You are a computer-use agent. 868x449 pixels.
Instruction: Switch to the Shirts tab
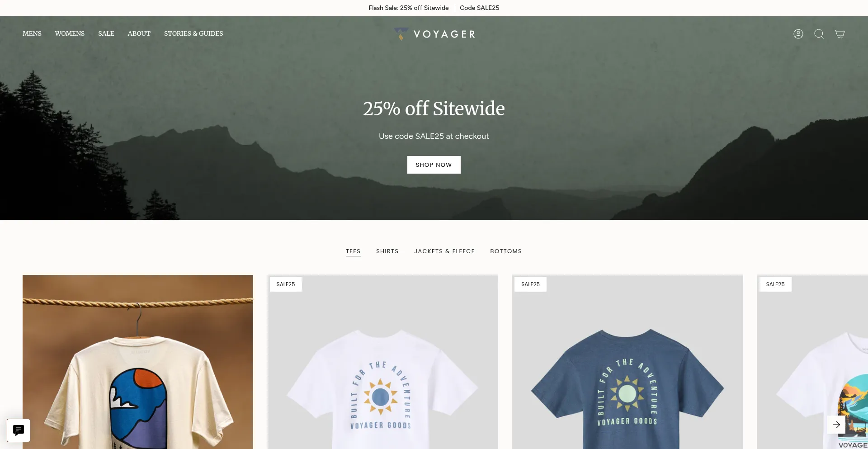(x=387, y=251)
